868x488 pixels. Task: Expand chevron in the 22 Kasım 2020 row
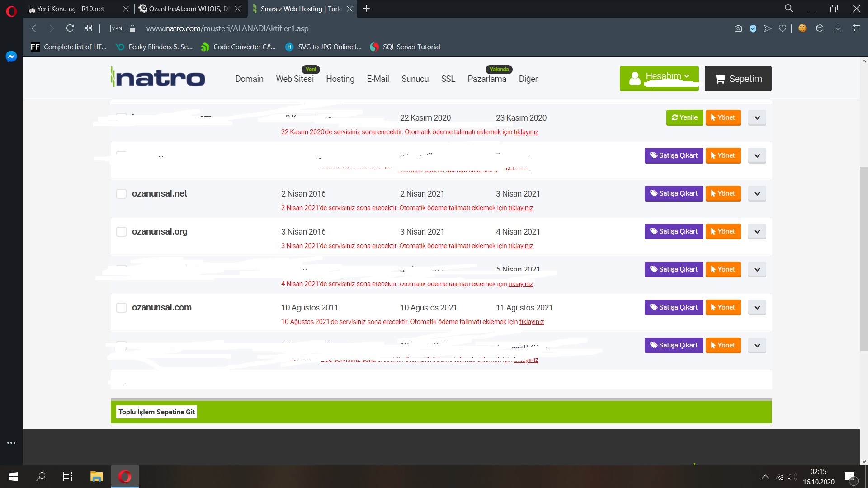[757, 118]
